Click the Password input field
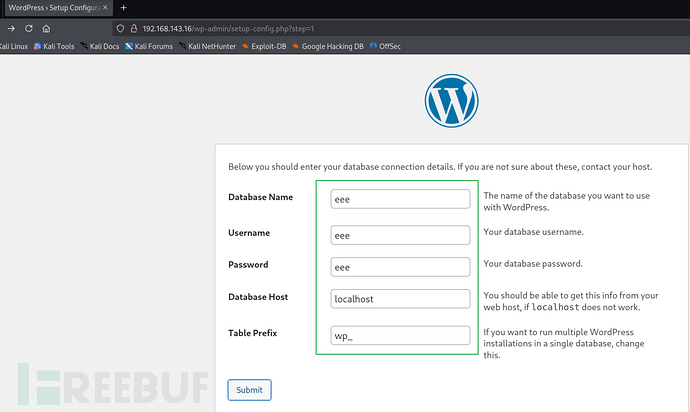 (x=400, y=267)
